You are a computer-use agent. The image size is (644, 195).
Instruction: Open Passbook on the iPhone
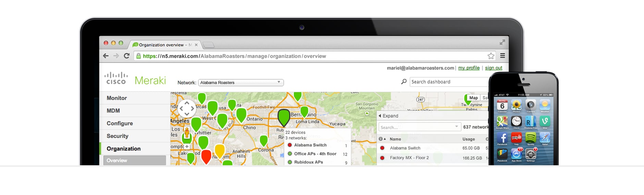502,154
